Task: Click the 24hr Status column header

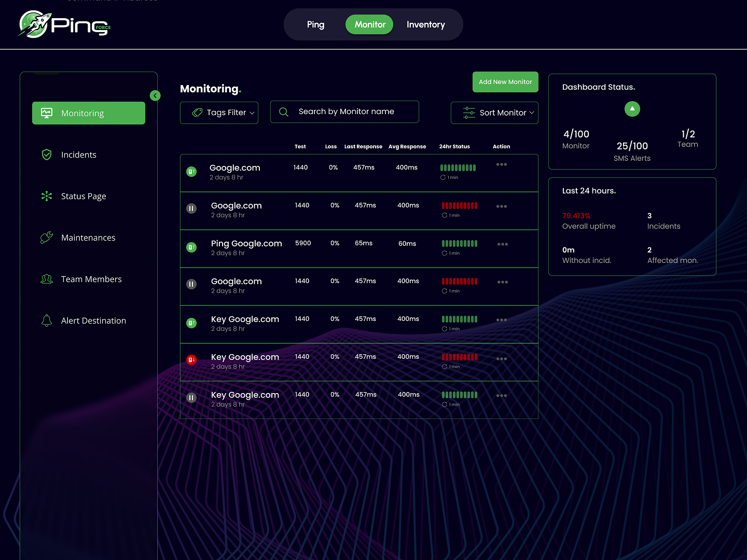Action: point(454,147)
